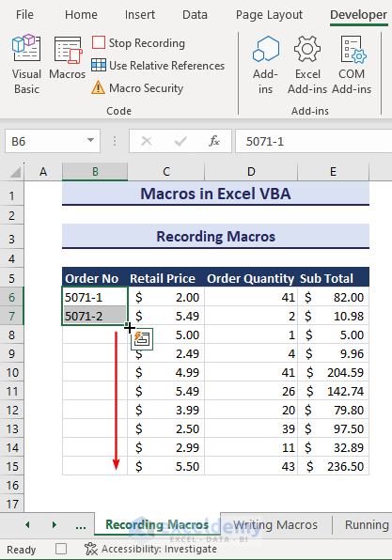Open the Auto Fill Options button

click(x=142, y=339)
